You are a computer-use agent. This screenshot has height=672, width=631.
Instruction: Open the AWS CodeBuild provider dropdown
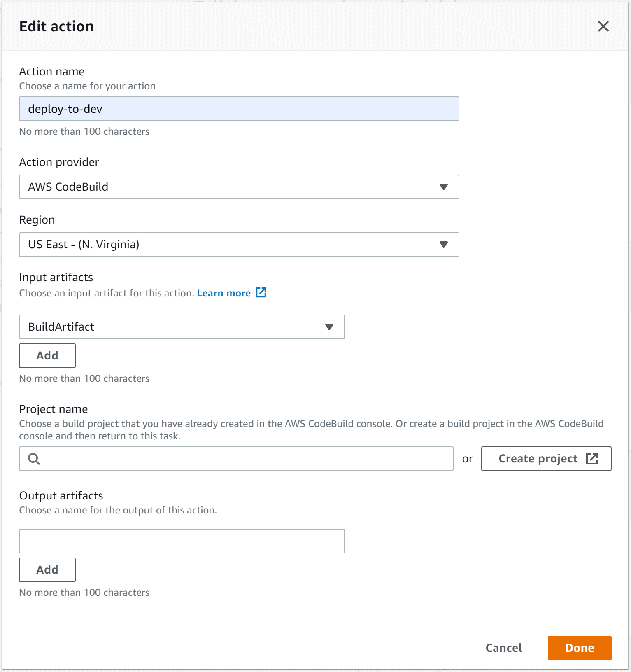239,187
